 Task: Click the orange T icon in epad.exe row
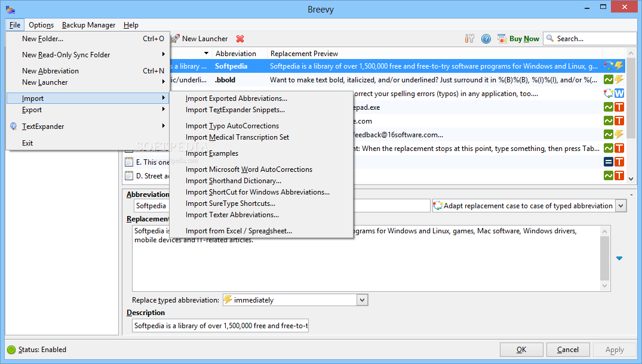pyautogui.click(x=619, y=107)
